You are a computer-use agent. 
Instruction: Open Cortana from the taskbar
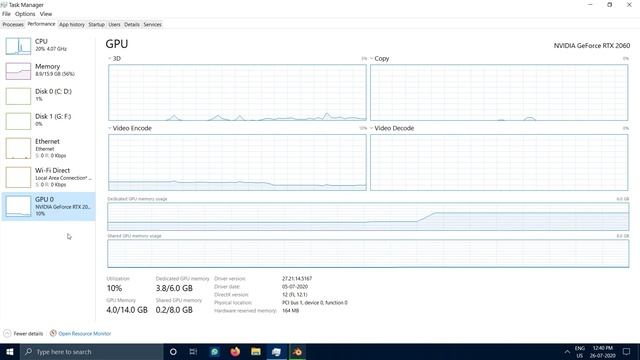click(x=173, y=351)
